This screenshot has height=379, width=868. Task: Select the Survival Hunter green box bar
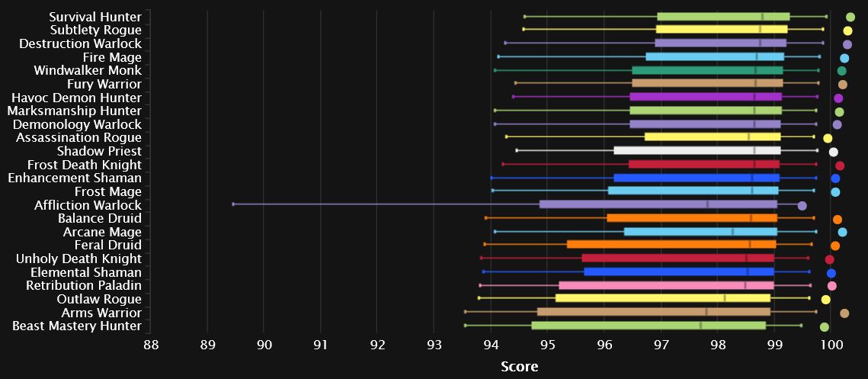723,16
